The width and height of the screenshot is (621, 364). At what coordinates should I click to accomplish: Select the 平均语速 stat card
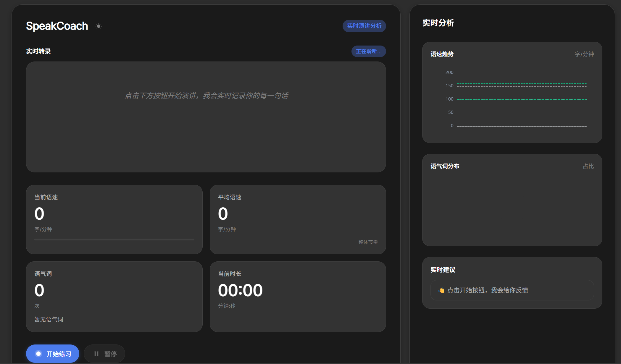tap(298, 219)
